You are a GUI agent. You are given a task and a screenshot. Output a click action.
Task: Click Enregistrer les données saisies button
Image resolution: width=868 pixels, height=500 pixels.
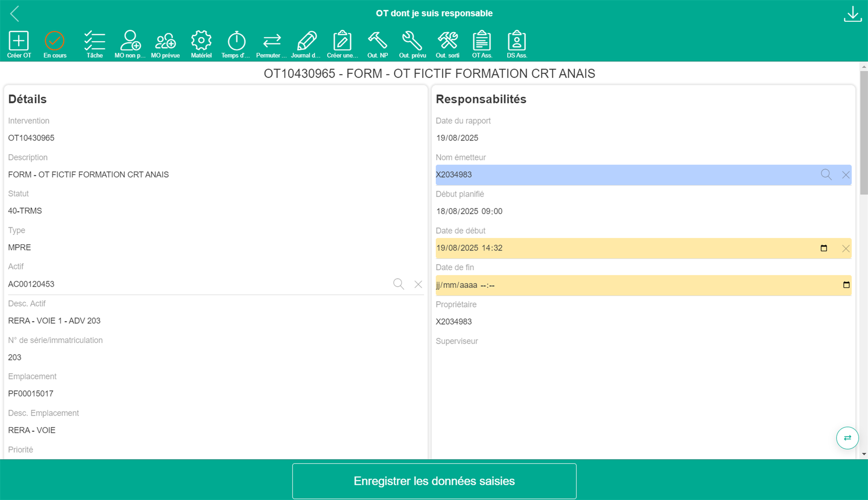434,481
